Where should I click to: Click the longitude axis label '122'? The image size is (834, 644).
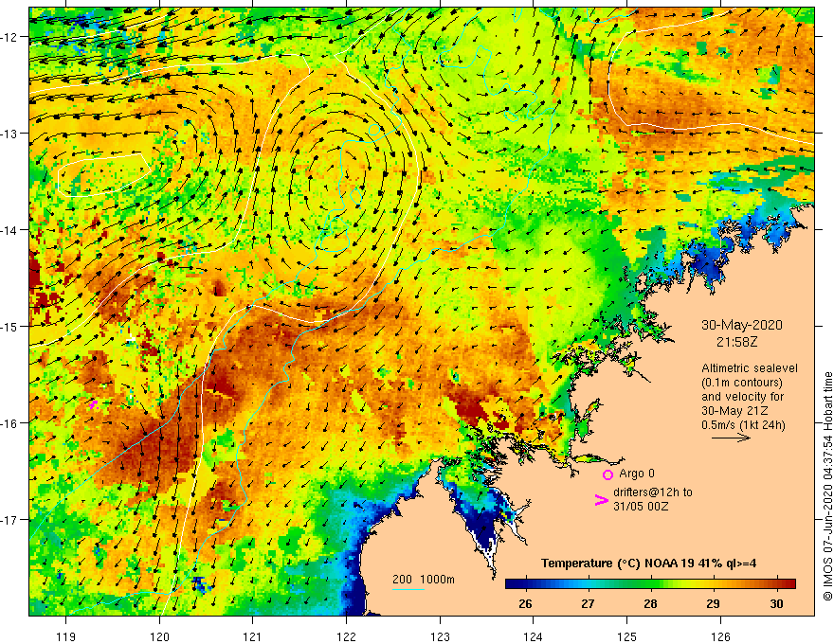pyautogui.click(x=346, y=636)
